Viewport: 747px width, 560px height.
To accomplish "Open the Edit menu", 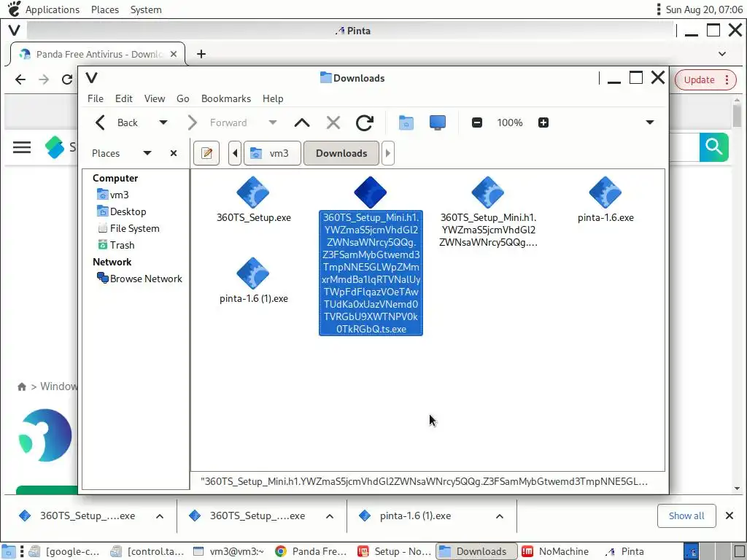I will 124,98.
